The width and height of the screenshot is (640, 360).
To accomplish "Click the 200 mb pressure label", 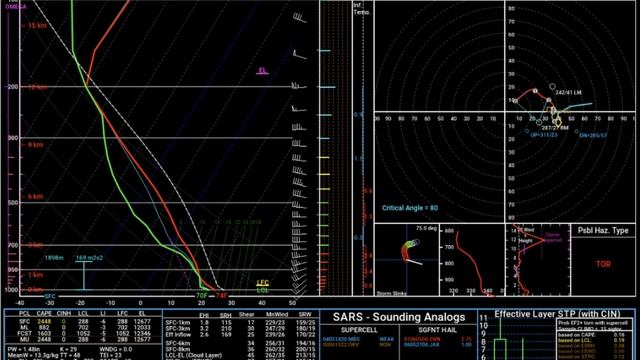I will [12, 87].
